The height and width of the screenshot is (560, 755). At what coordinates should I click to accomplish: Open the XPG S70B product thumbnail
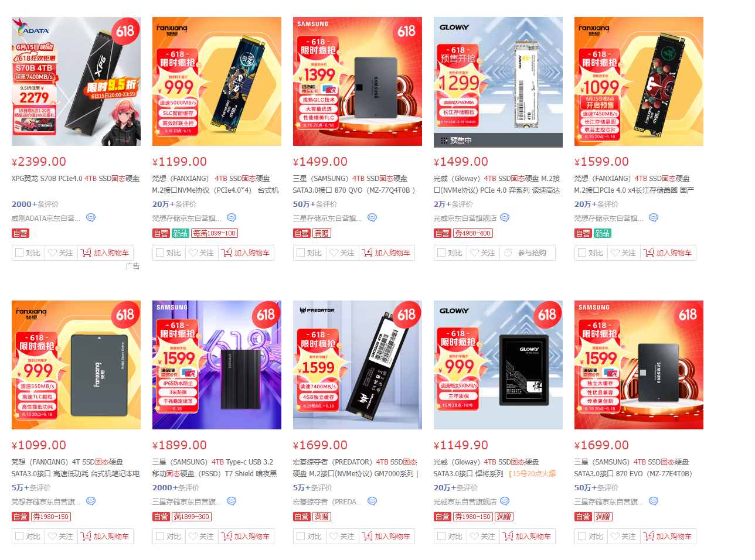(x=76, y=81)
